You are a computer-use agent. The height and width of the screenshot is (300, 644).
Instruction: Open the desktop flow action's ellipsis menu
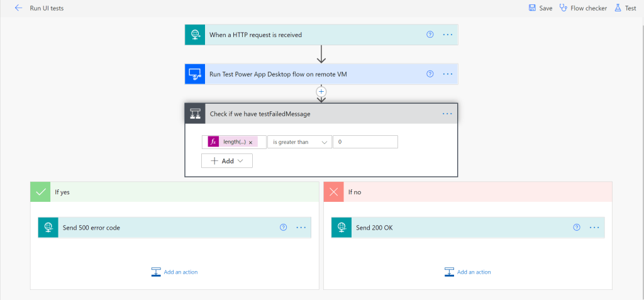click(448, 74)
